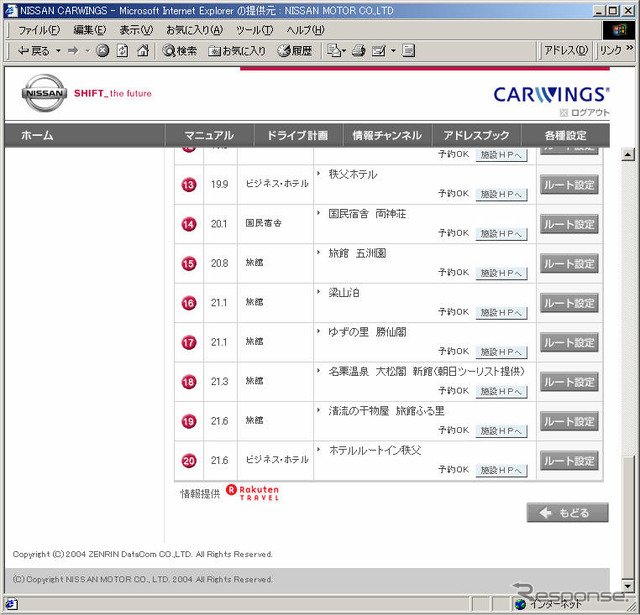Open the Forward button history dropdown arrow

pos(87,51)
